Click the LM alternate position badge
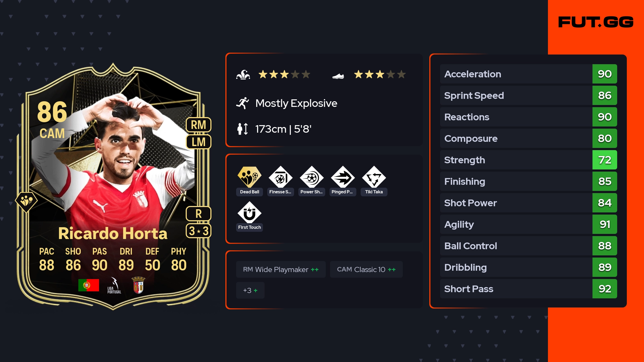This screenshot has height=362, width=644. pos(199,142)
